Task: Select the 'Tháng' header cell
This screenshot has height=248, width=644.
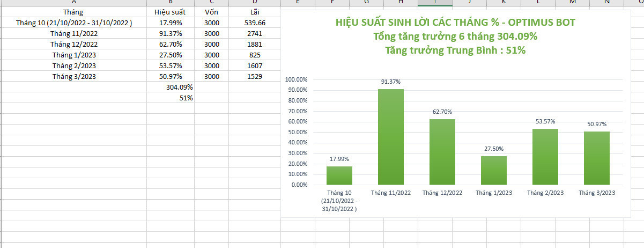Action: [x=73, y=12]
